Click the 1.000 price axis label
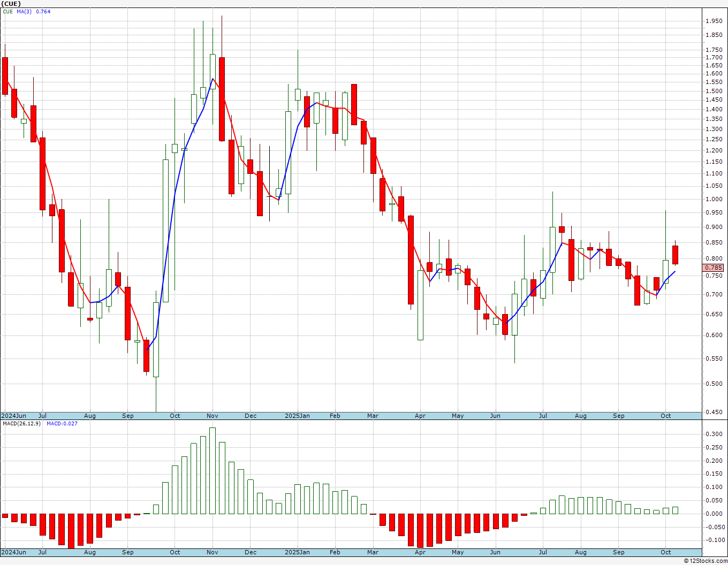The height and width of the screenshot is (565, 728). click(x=714, y=199)
